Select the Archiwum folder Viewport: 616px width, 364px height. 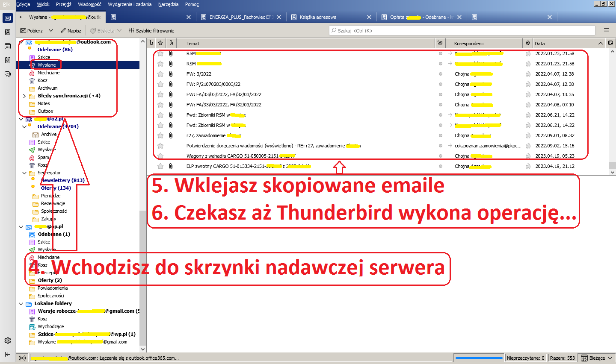coord(47,88)
